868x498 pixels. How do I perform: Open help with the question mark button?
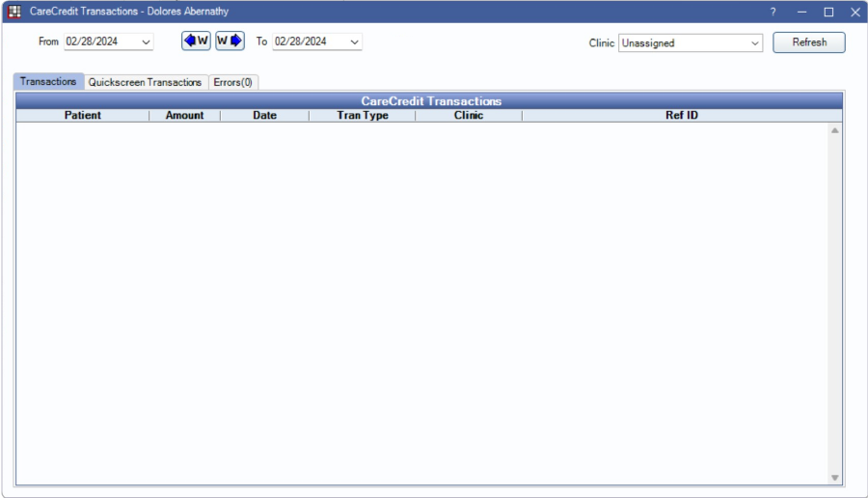(x=773, y=12)
